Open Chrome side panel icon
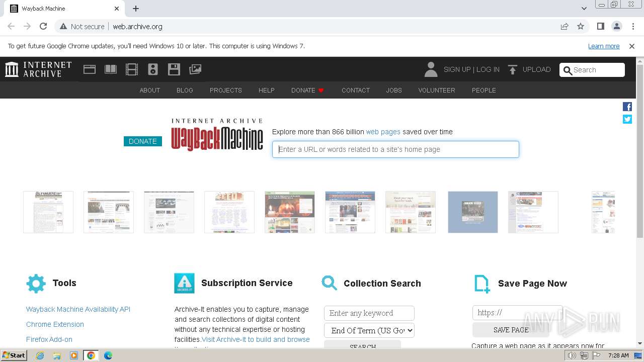This screenshot has width=644, height=362. (x=601, y=26)
